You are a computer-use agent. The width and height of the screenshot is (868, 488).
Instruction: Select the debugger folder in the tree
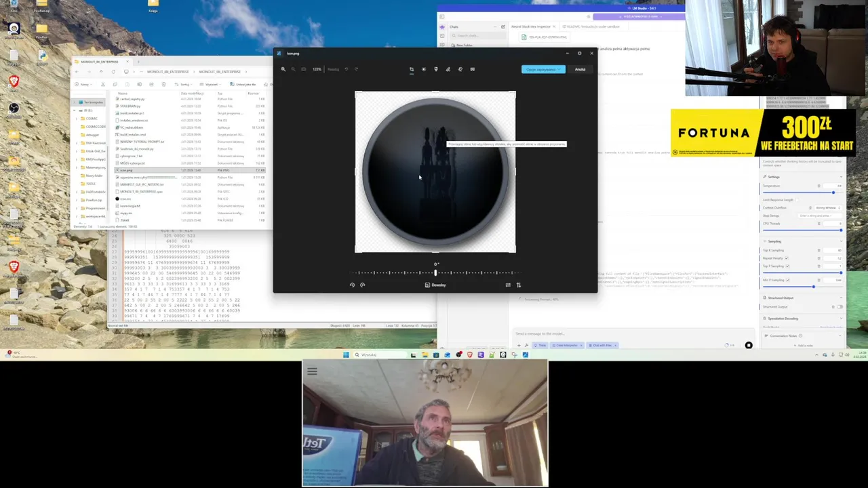(x=92, y=135)
